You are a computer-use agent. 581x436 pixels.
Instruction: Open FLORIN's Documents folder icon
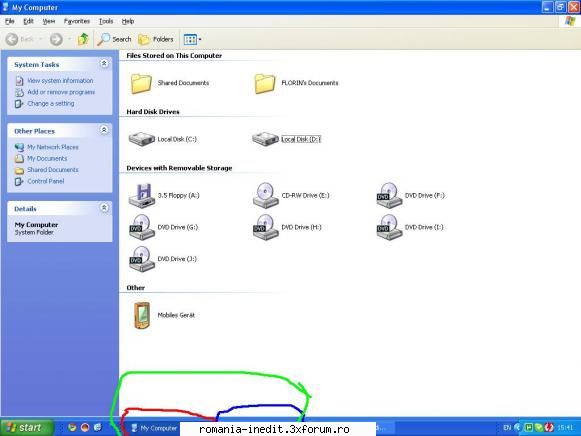265,83
